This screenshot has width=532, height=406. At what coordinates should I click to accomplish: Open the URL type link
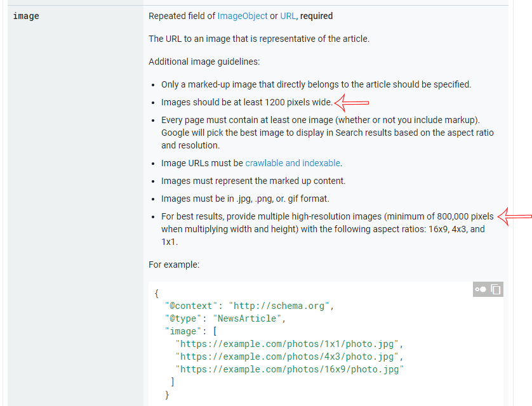click(288, 16)
